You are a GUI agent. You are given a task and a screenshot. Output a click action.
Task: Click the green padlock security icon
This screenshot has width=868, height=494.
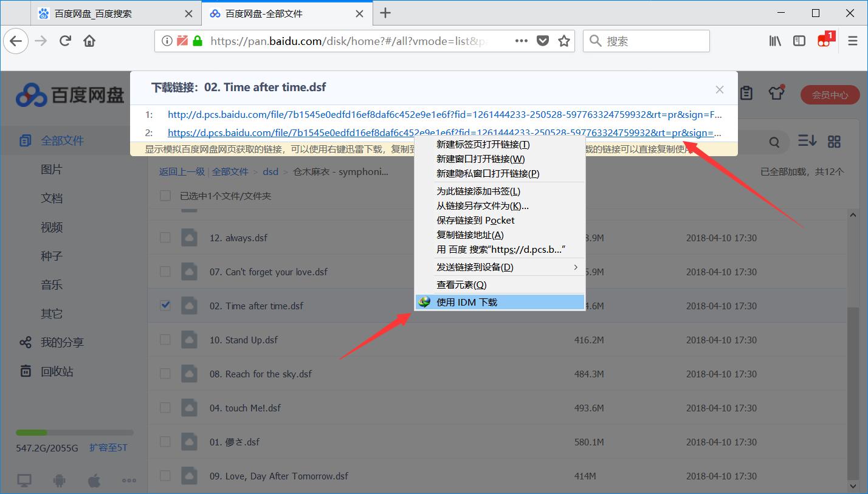click(x=197, y=41)
